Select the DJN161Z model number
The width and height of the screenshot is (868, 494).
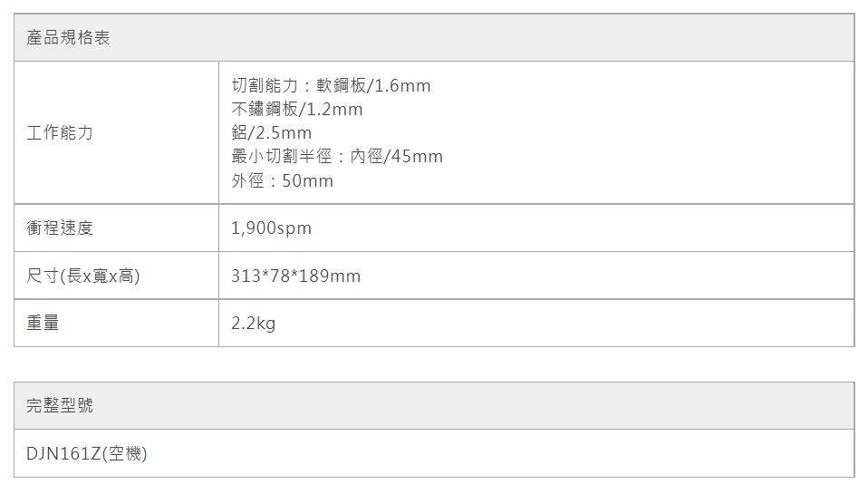point(63,453)
